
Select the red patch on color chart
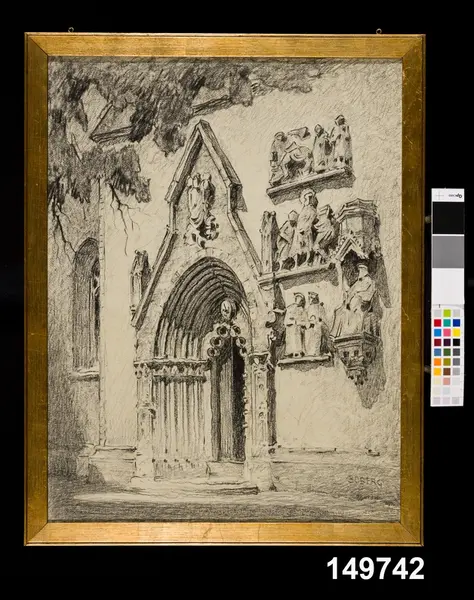click(438, 323)
